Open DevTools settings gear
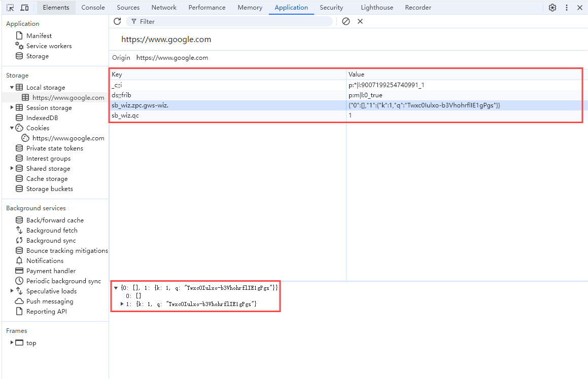The height and width of the screenshot is (379, 588). tap(552, 8)
